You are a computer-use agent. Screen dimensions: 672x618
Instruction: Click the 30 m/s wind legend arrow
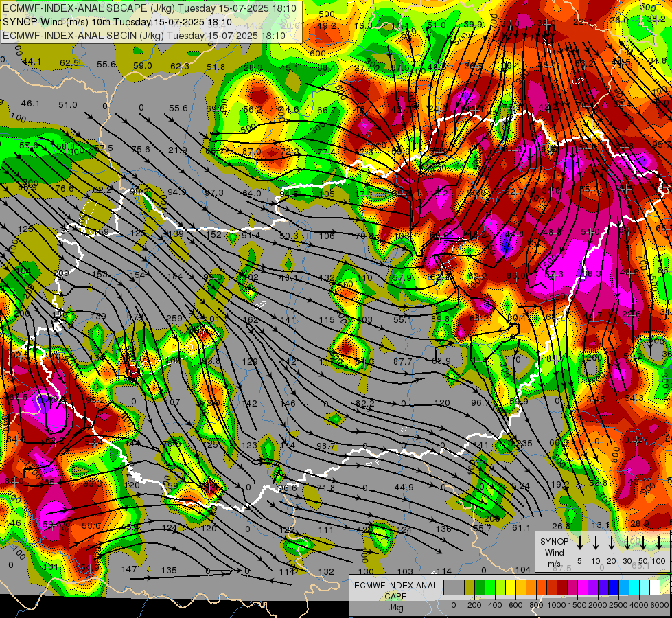tap(627, 542)
